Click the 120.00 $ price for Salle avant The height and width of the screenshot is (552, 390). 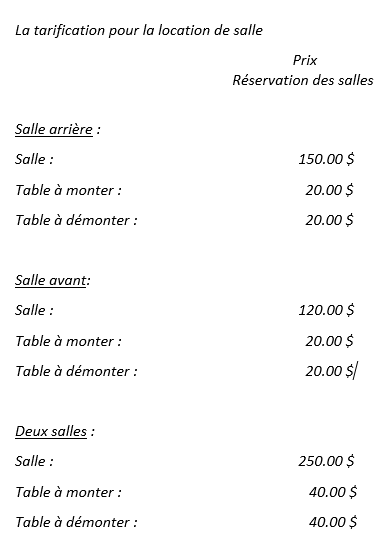[326, 310]
